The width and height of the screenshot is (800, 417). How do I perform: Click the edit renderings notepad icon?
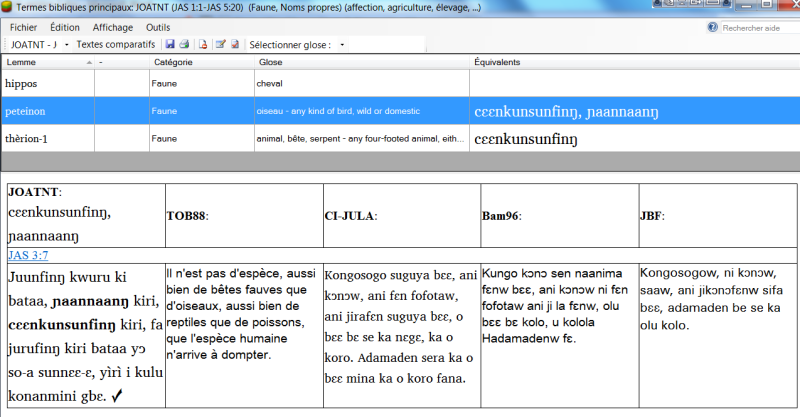click(x=221, y=45)
